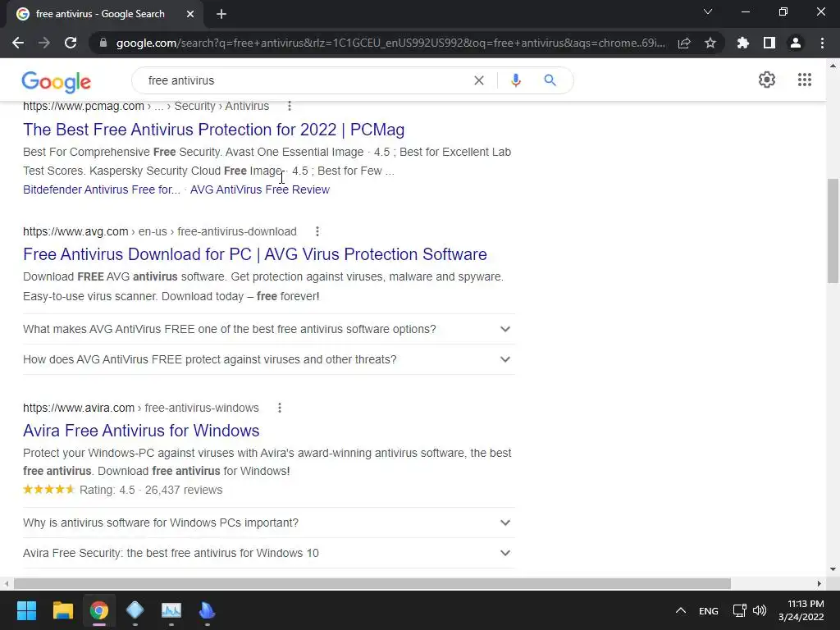
Task: Click the Chrome taskbar icon
Action: click(98, 610)
